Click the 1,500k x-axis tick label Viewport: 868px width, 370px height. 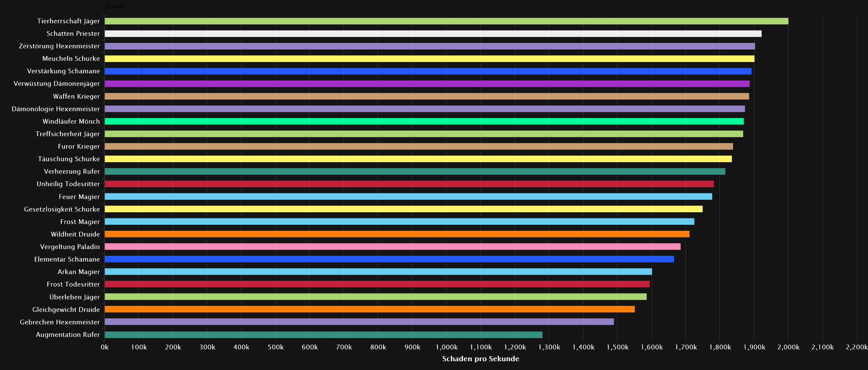618,347
